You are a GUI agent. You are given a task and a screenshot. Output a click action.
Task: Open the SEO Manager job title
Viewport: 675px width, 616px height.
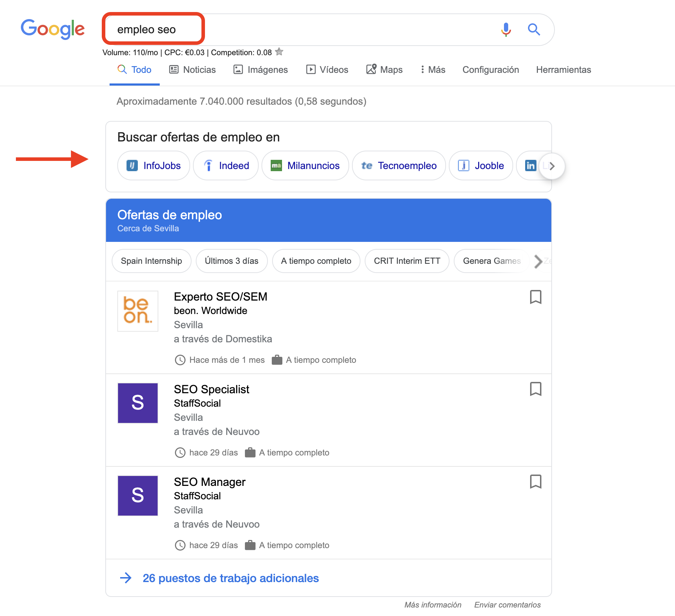(x=210, y=482)
